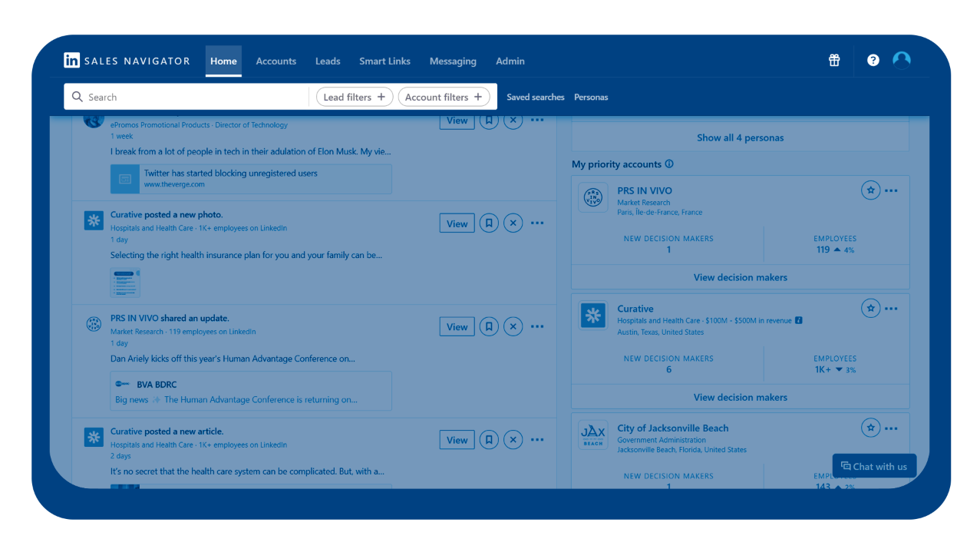Dismiss the Curative new photo alert
The image size is (980, 552).
pyautogui.click(x=513, y=223)
